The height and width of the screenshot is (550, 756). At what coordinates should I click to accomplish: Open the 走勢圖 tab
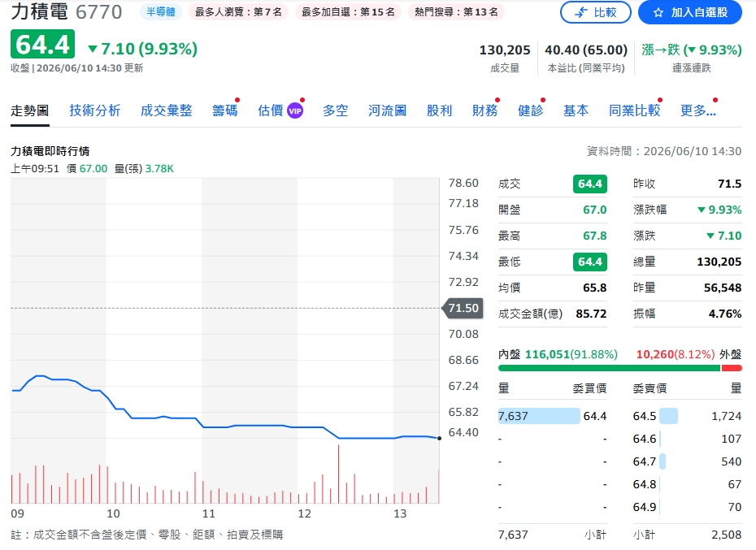point(30,110)
